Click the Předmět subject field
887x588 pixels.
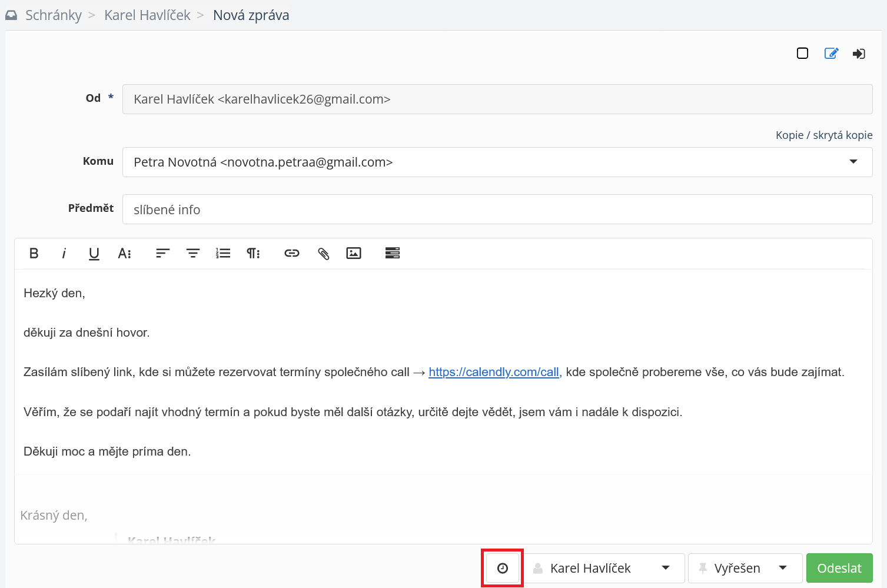click(497, 210)
